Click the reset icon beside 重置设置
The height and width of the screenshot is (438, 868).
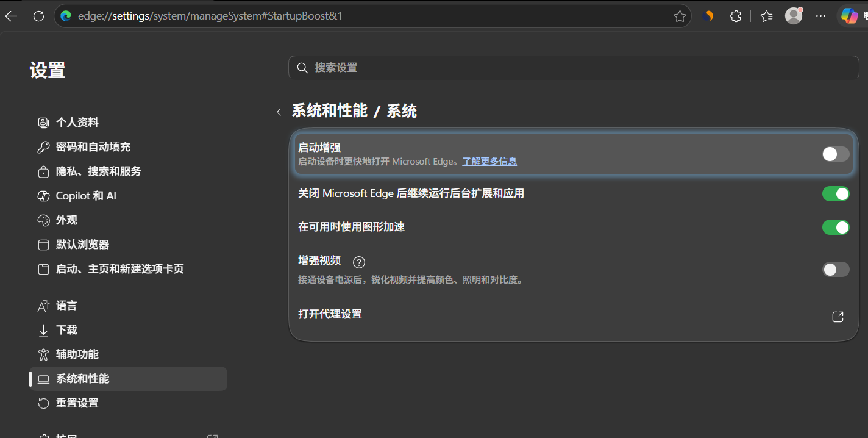[x=43, y=403]
